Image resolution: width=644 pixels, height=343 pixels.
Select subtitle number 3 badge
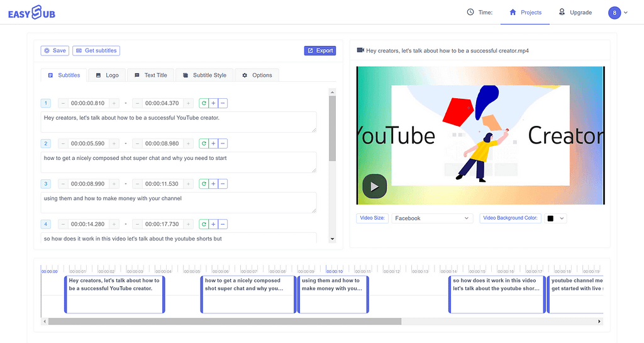pos(45,184)
